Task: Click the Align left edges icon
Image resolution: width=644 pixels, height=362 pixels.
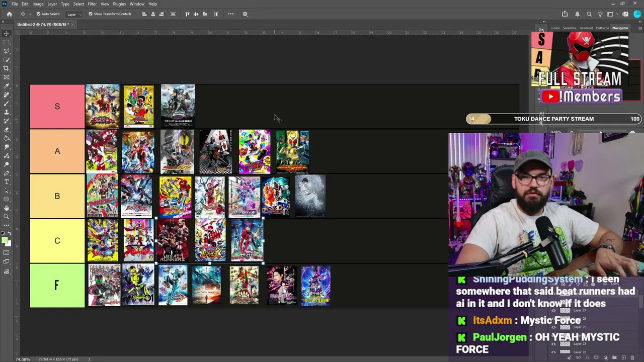Action: click(x=144, y=14)
